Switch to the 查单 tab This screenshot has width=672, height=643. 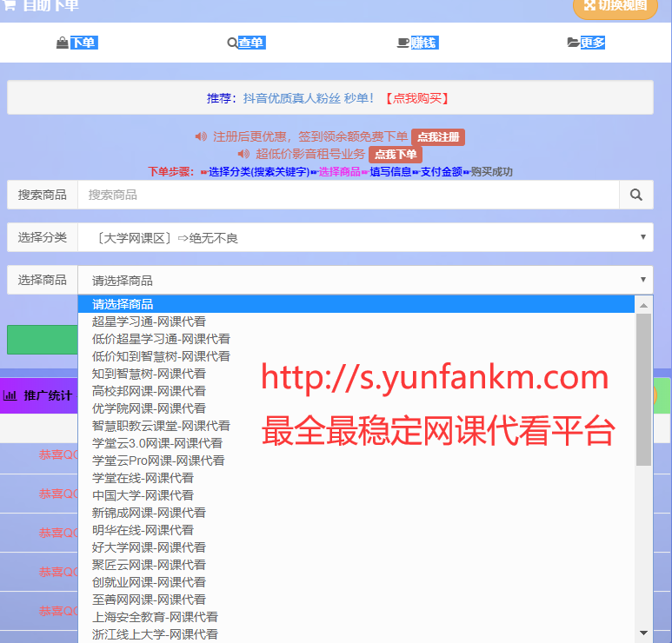point(250,43)
